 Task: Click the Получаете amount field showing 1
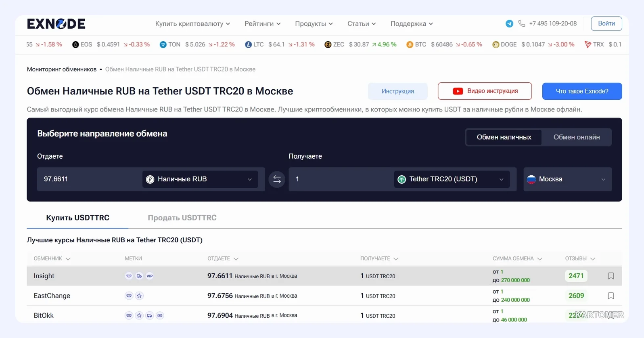tap(341, 179)
